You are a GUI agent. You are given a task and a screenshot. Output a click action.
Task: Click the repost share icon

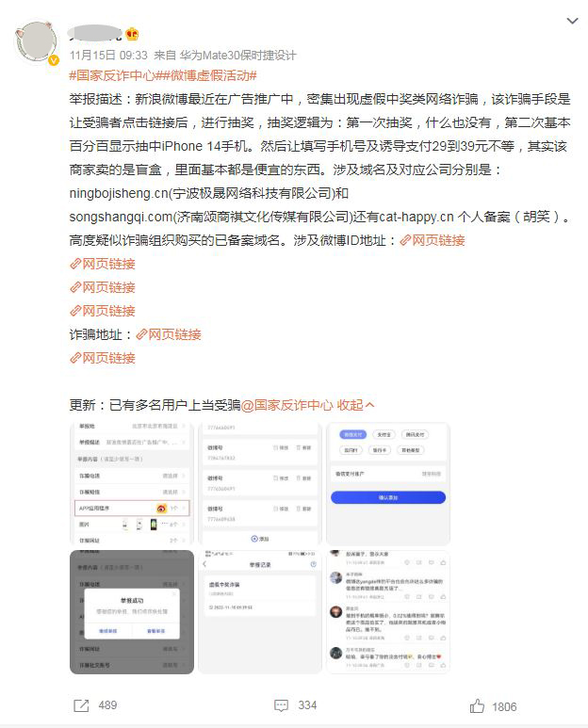81,705
